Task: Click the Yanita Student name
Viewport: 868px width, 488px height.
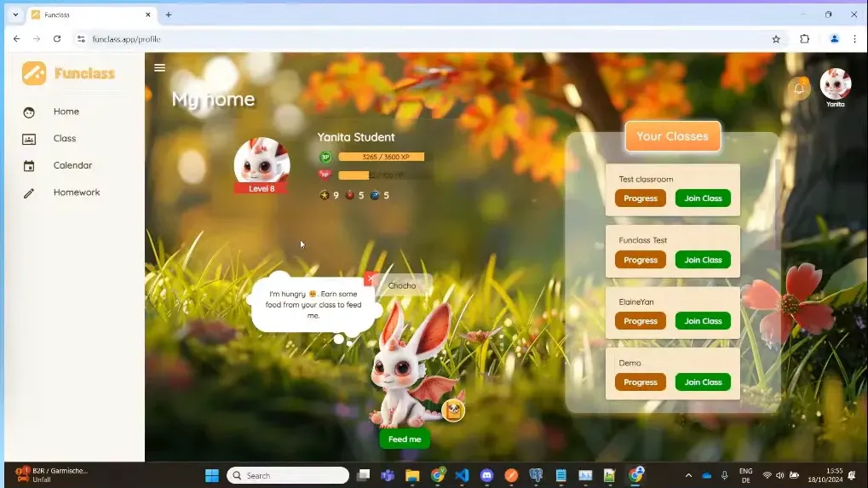Action: pos(356,137)
